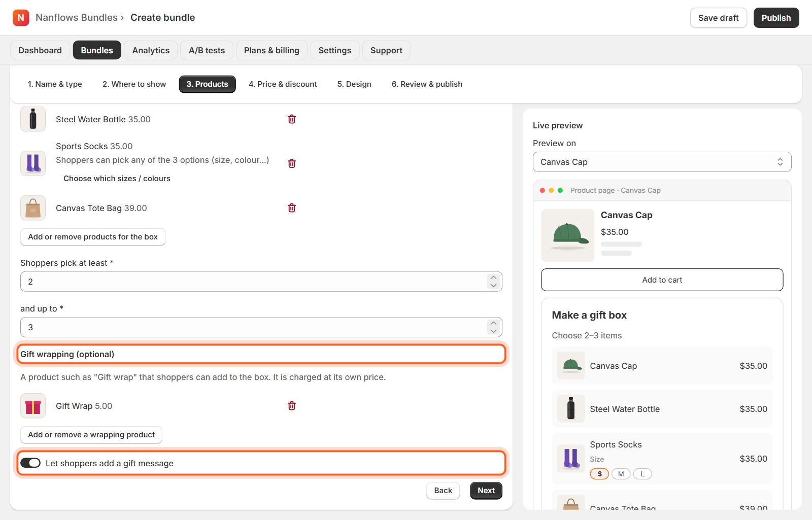Go to step 4. Price & discount

click(x=283, y=84)
